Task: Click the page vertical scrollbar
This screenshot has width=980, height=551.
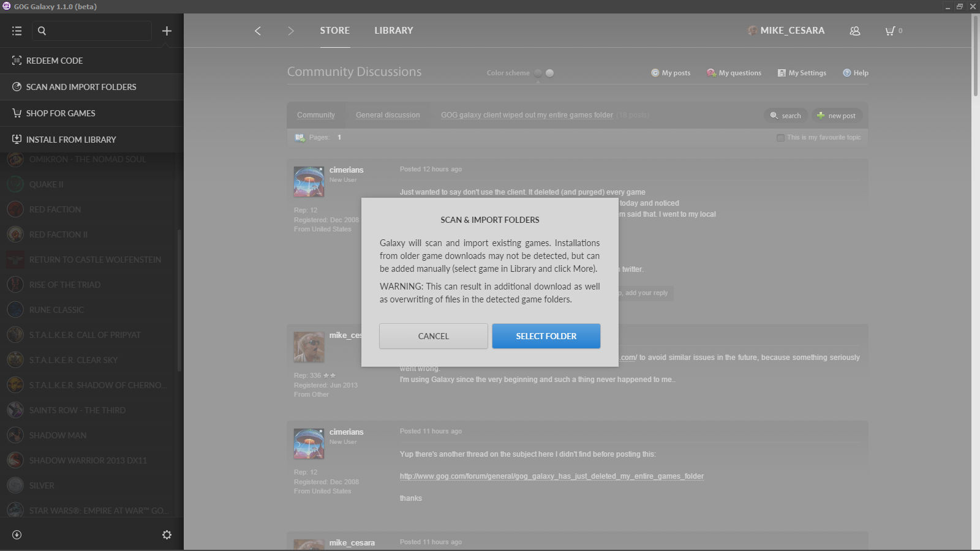Action: (975, 55)
